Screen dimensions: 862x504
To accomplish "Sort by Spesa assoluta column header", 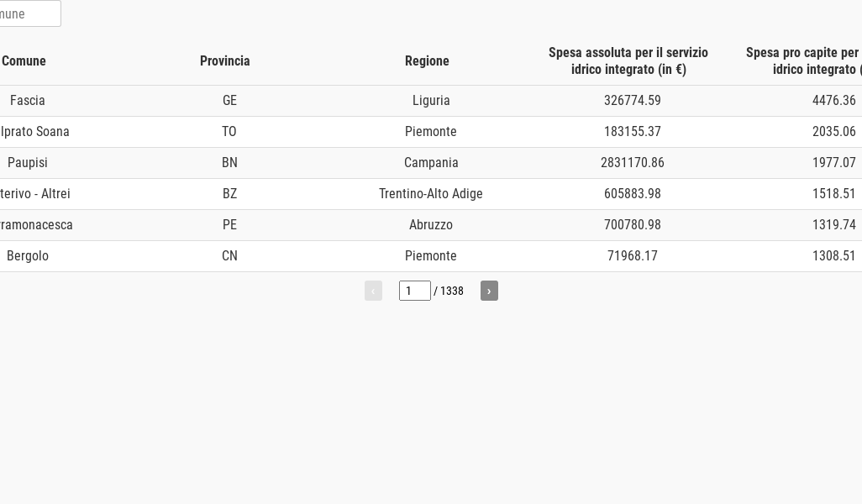I will click(628, 61).
